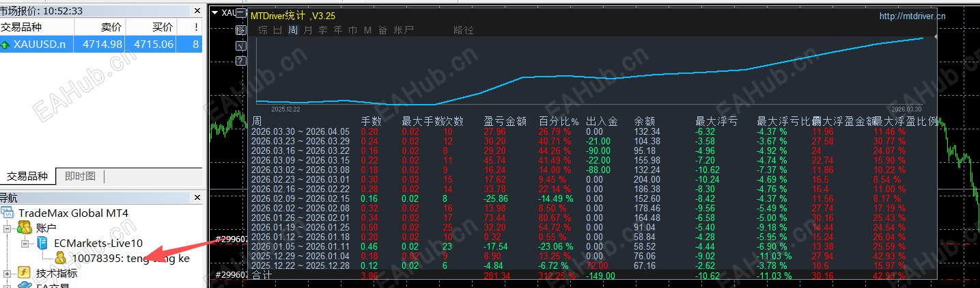
Task: Click the 最大浮亏 column heading
Action: [x=716, y=121]
